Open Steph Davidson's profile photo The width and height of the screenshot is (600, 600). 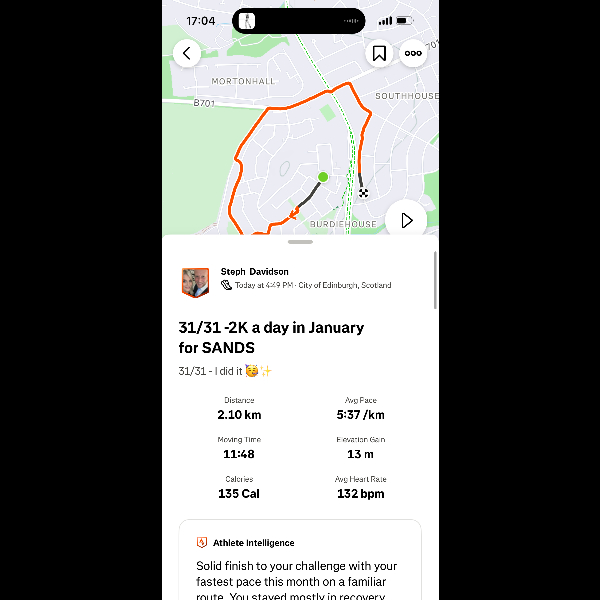(195, 282)
